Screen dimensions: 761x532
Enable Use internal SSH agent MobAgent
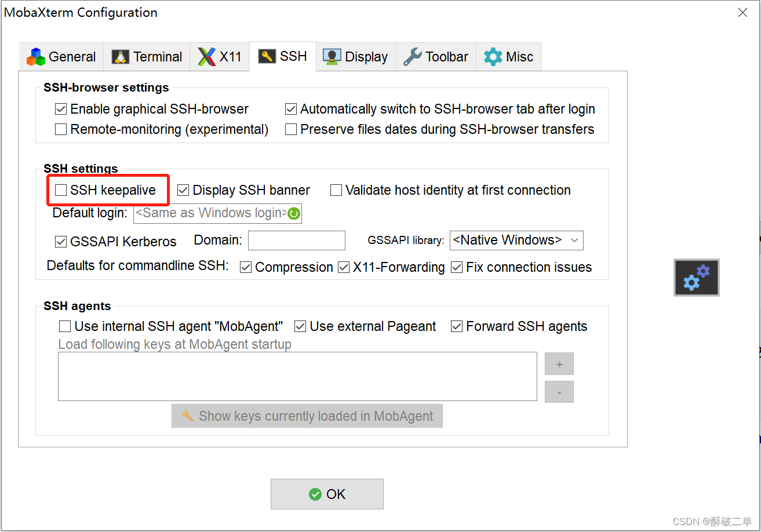click(65, 326)
